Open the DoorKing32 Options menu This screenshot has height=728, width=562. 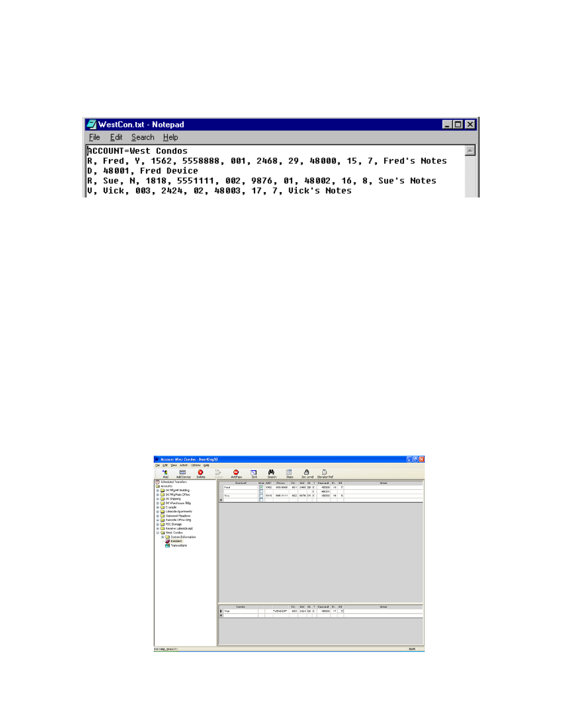(x=195, y=465)
